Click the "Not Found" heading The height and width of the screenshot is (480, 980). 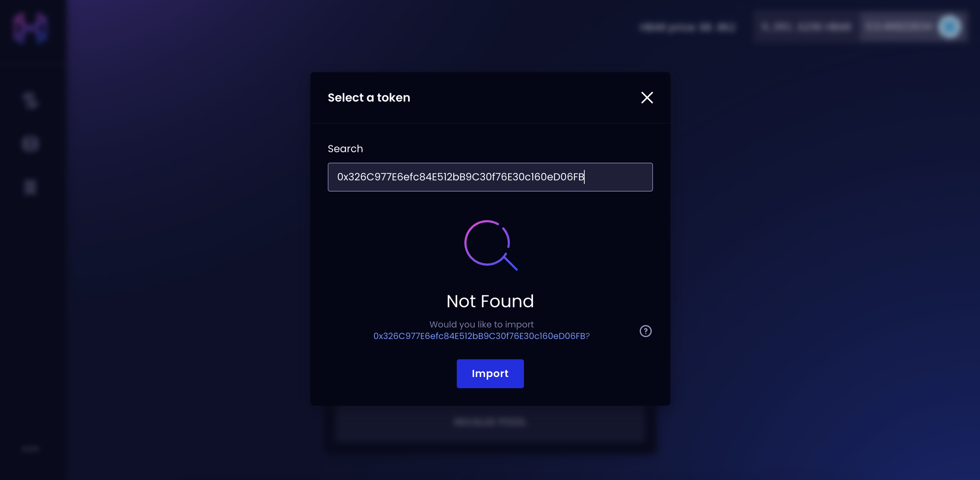pyautogui.click(x=490, y=301)
